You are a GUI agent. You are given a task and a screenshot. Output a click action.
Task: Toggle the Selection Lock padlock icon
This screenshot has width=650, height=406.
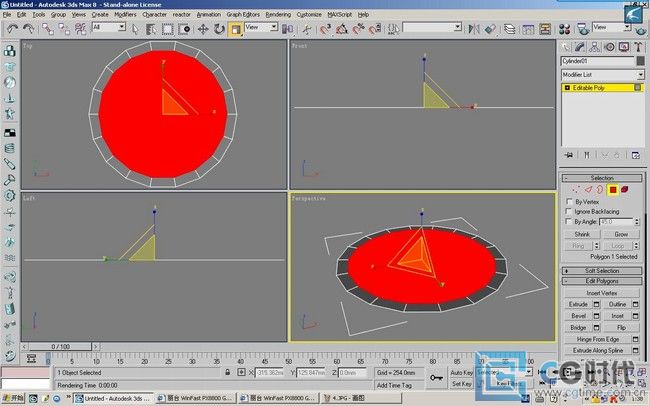pos(228,372)
